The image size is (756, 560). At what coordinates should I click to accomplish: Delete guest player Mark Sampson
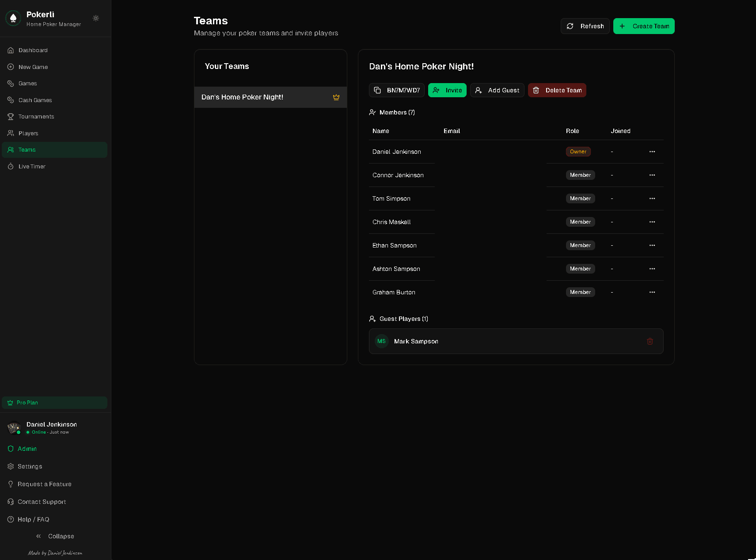tap(650, 341)
